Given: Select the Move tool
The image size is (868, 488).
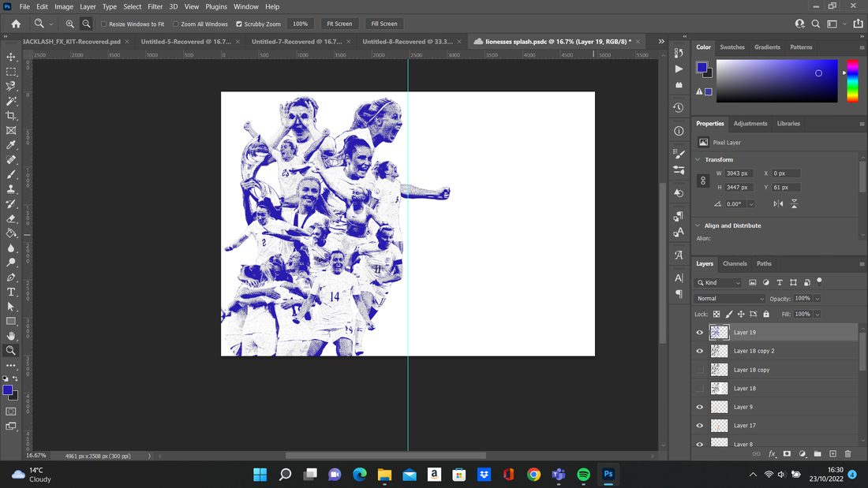Looking at the screenshot, I should point(11,57).
